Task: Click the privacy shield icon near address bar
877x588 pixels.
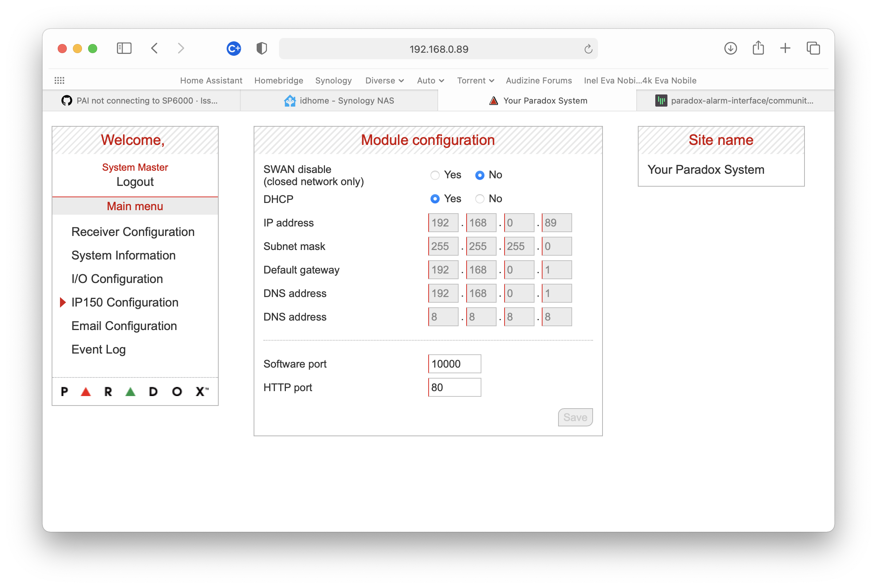Action: [262, 49]
